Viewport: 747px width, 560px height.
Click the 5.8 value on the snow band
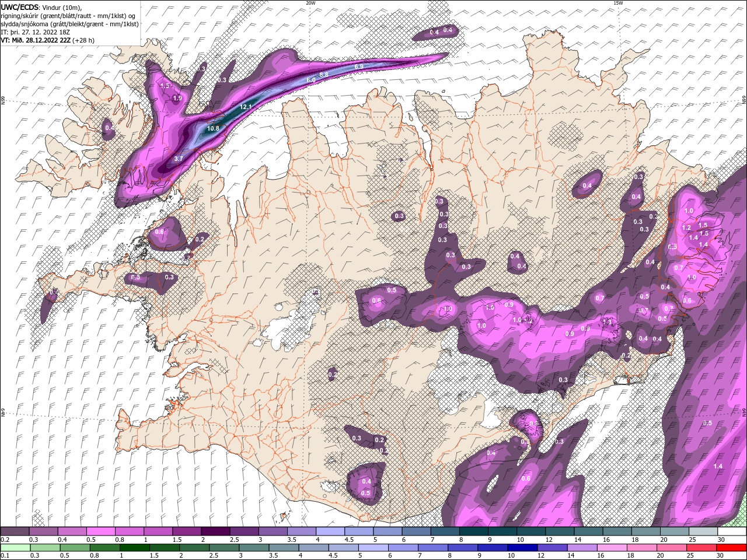click(324, 74)
